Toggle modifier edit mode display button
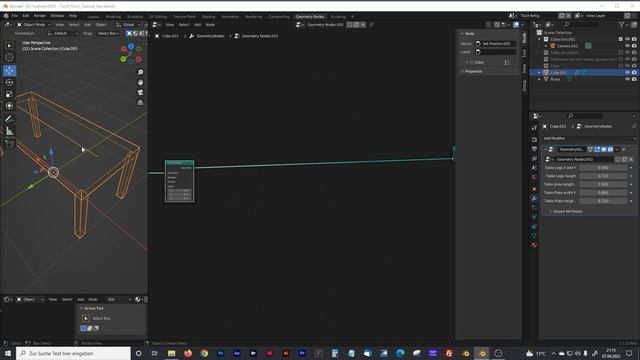Image resolution: width=640 pixels, height=360 pixels. coord(597,149)
